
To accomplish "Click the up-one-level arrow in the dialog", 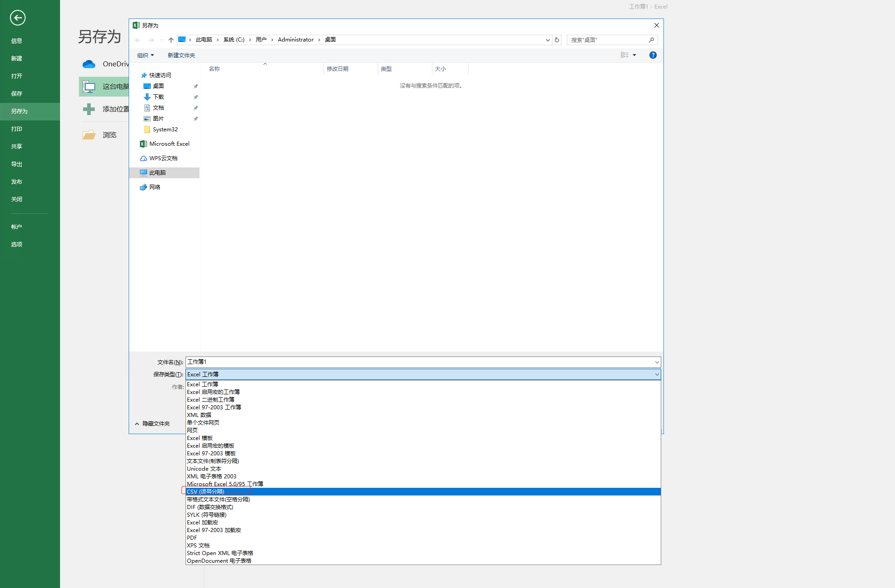I will 171,40.
